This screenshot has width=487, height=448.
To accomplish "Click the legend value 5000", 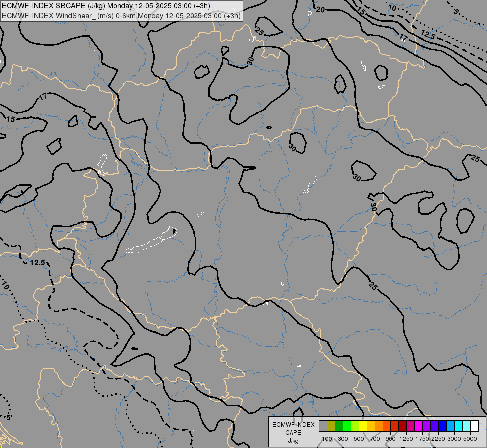I will coord(470,439).
